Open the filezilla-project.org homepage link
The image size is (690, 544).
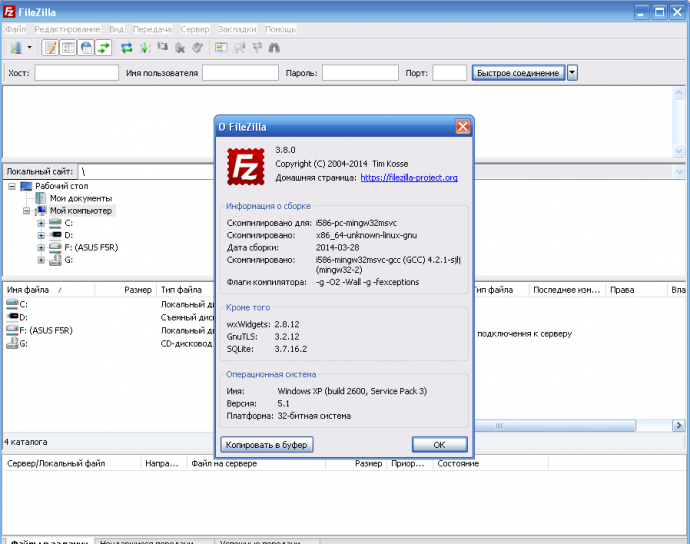tap(409, 177)
